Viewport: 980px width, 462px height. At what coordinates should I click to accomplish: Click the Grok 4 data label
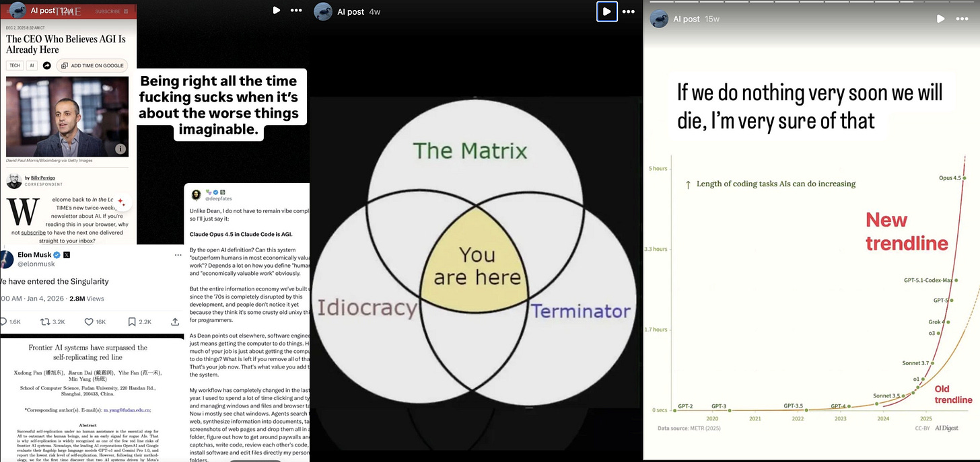(x=936, y=322)
